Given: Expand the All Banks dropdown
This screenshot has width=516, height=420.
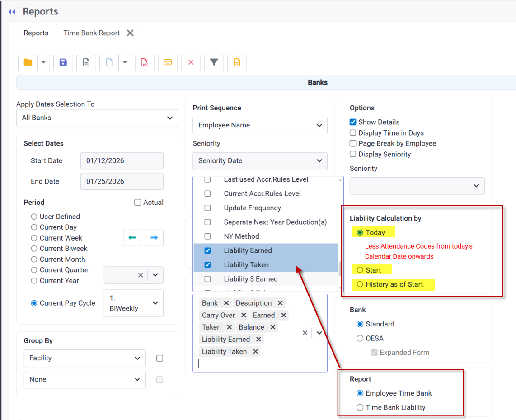Looking at the screenshot, I should (x=97, y=118).
